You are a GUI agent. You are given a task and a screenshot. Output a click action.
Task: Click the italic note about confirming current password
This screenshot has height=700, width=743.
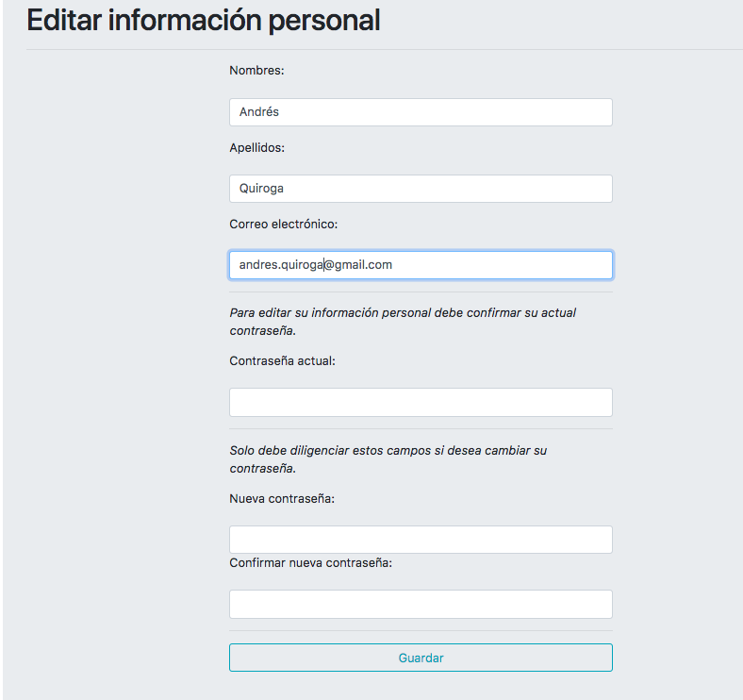403,322
